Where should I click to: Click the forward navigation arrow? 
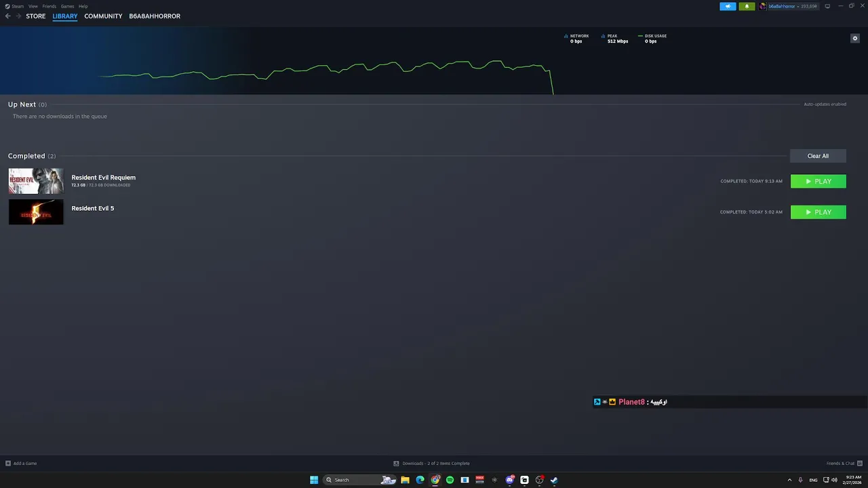[x=18, y=16]
